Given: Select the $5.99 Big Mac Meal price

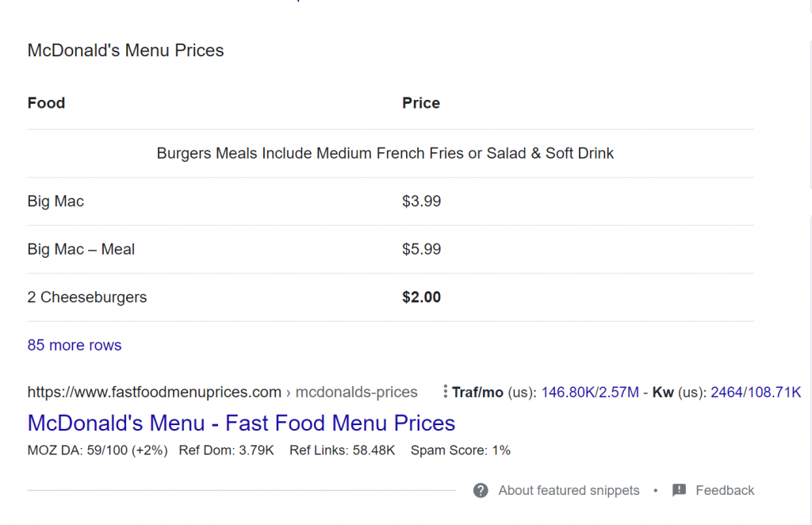Looking at the screenshot, I should click(x=422, y=249).
